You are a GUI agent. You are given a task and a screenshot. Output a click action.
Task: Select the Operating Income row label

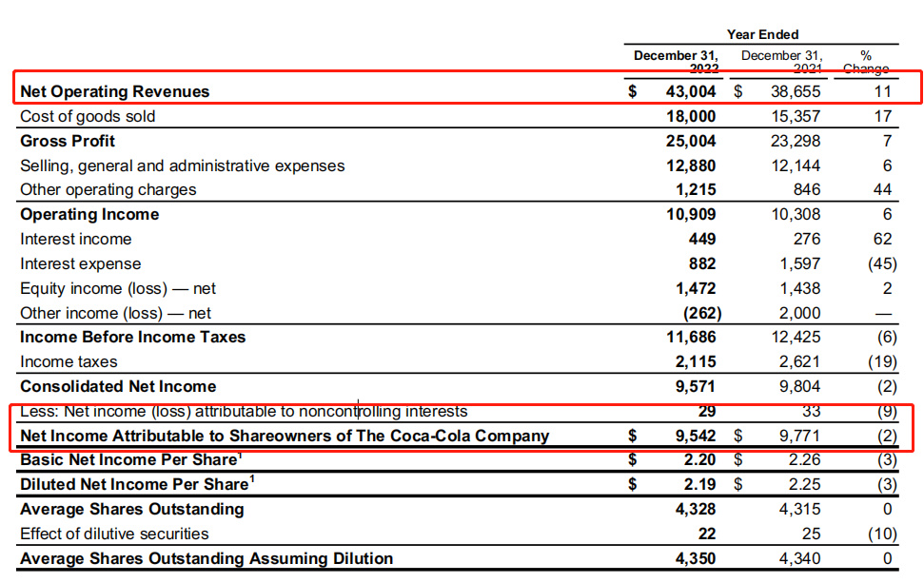89,214
